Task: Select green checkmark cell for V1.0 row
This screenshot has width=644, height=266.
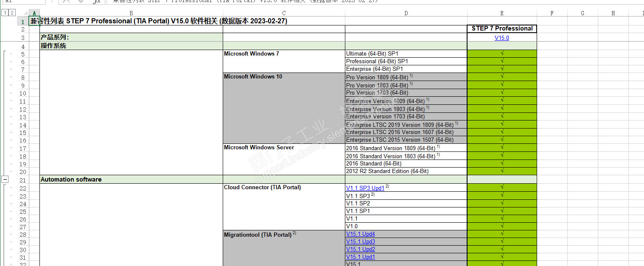Action: tap(502, 227)
